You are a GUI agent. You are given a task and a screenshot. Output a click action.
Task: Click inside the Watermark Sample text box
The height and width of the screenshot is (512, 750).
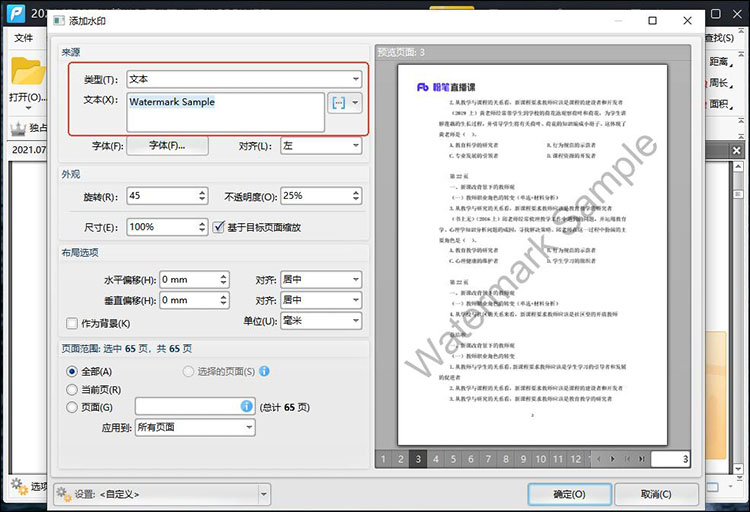(225, 112)
